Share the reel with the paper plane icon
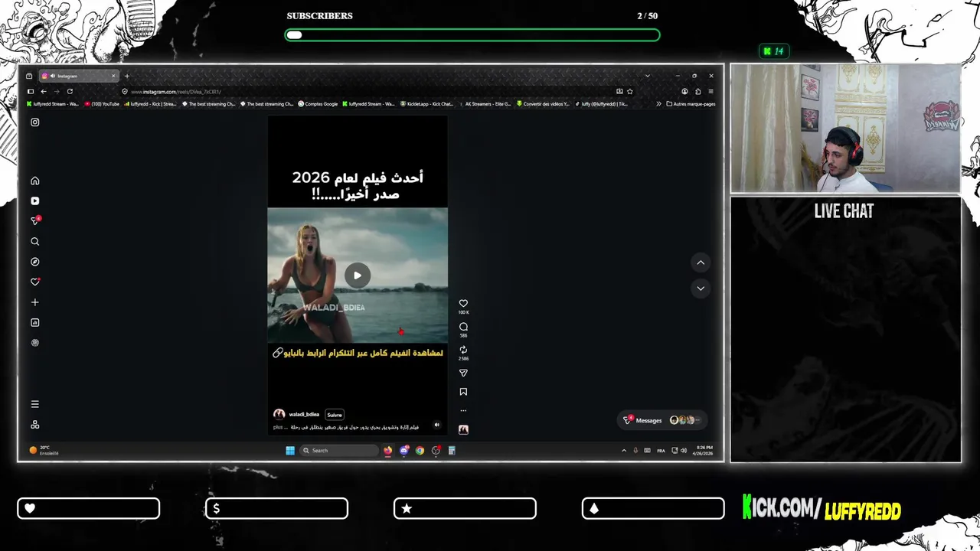Image resolution: width=980 pixels, height=551 pixels. [463, 373]
